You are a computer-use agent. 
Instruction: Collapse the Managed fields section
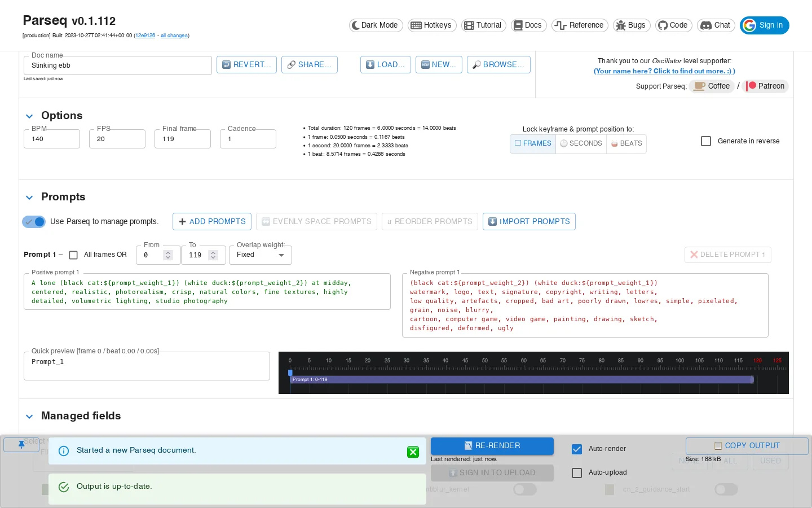click(x=29, y=417)
